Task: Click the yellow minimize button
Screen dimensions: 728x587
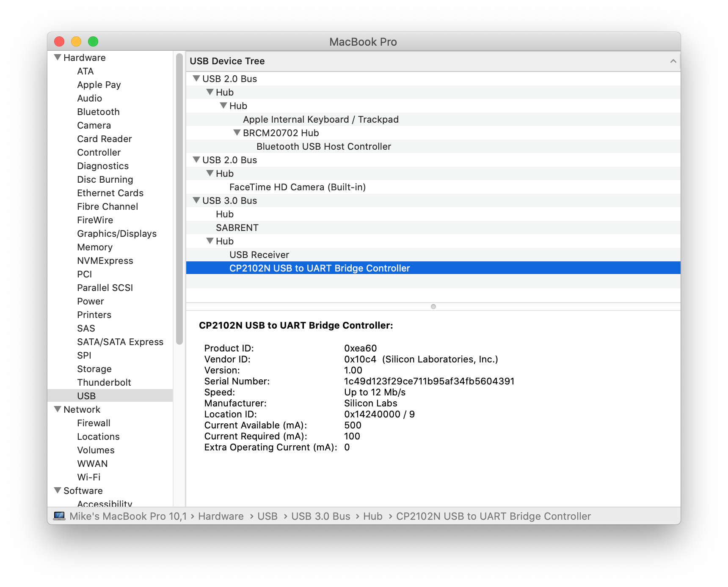Action: 76,41
